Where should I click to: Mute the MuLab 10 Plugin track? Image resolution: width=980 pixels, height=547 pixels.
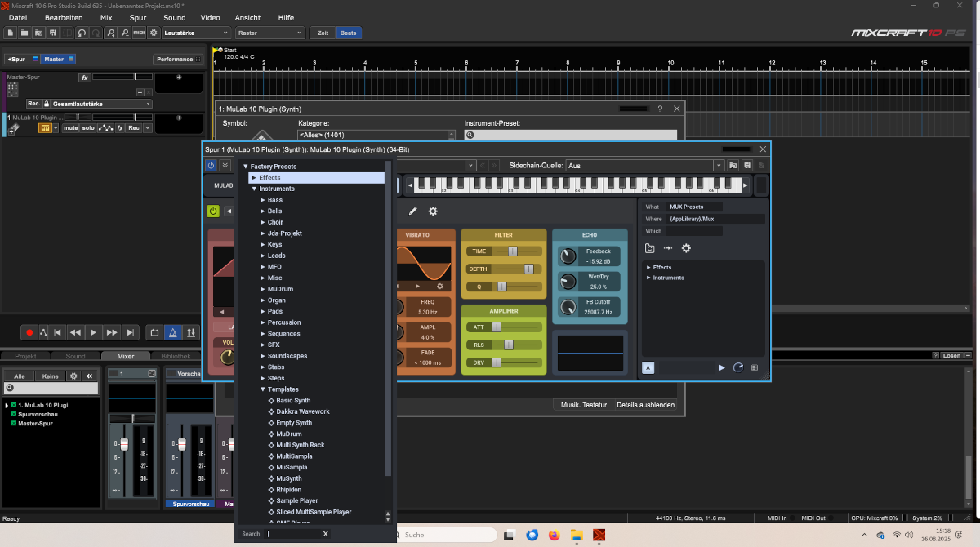click(71, 128)
